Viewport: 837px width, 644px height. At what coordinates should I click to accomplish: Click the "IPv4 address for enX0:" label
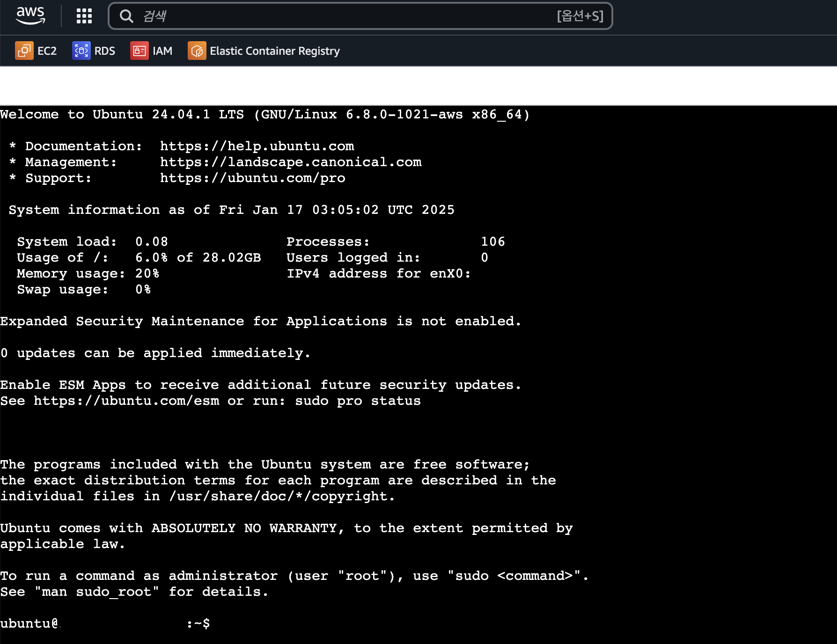[379, 274]
